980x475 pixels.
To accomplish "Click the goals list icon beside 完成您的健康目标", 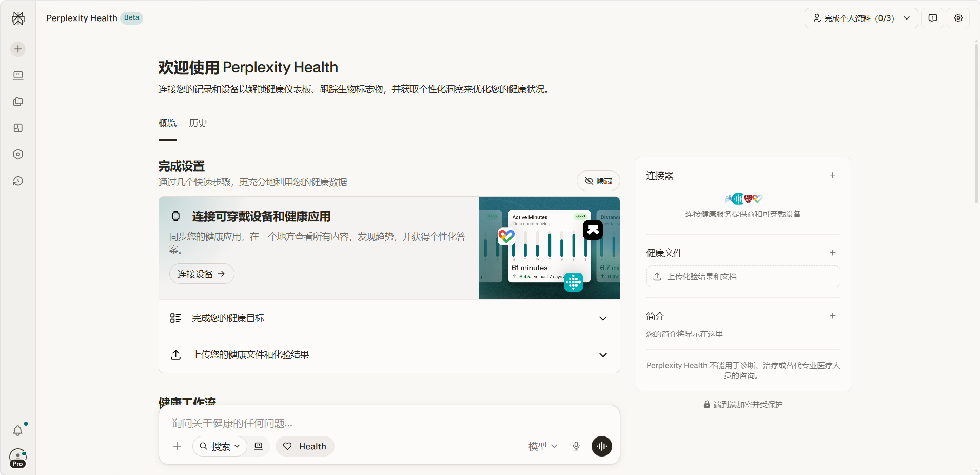I will coord(175,318).
